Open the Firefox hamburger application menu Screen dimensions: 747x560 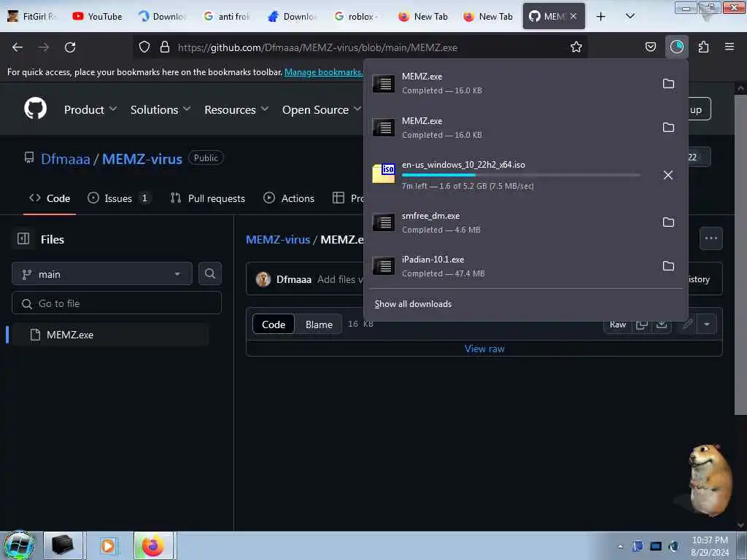coord(729,47)
